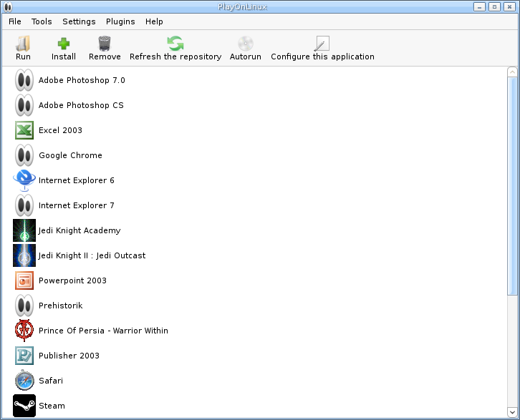This screenshot has width=520, height=420.
Task: Click the Jedi Outcast blue icon
Action: point(24,255)
